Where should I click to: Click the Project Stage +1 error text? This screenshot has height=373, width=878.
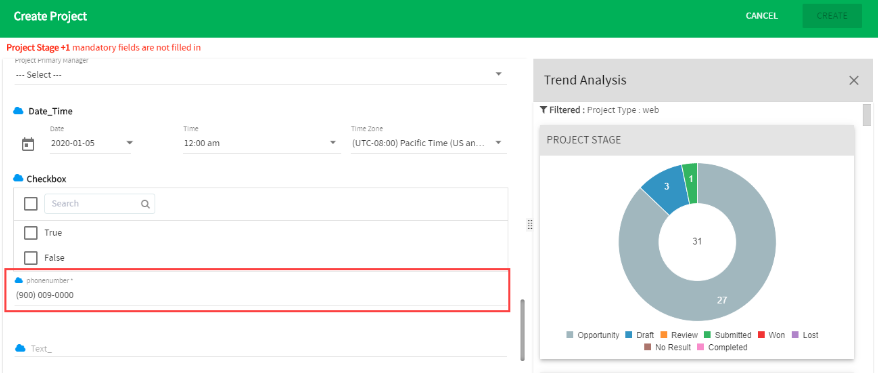tap(38, 48)
